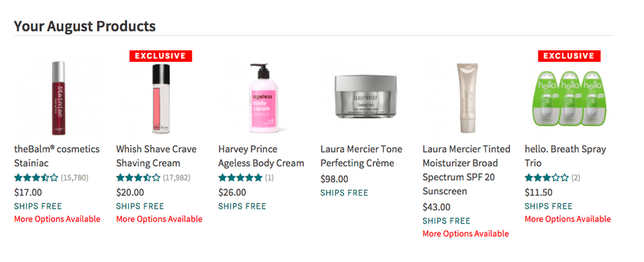Click the star rating for theBalm Stainiac
The width and height of the screenshot is (644, 262).
tap(36, 178)
